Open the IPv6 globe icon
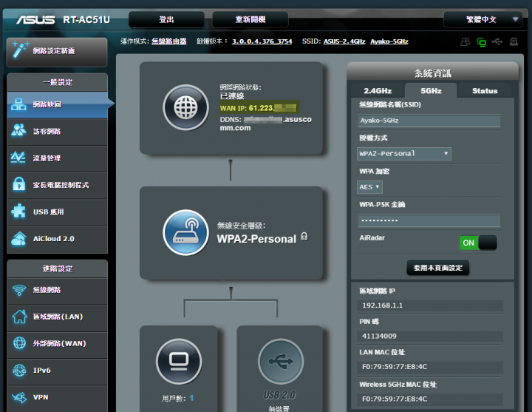 pyautogui.click(x=19, y=371)
